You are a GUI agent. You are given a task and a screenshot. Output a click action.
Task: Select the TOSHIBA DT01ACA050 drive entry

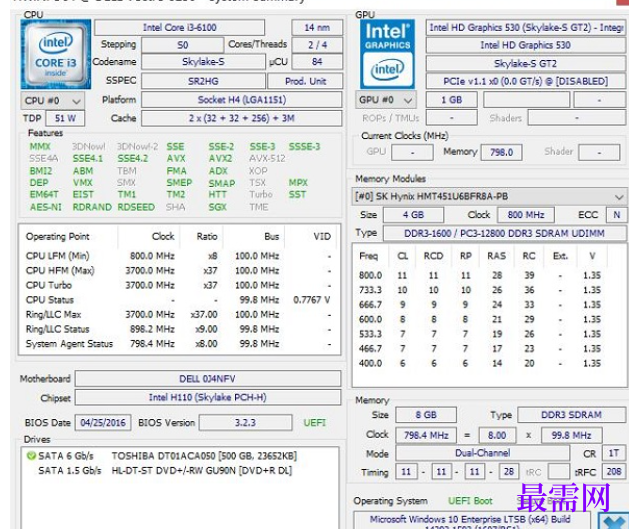click(204, 456)
